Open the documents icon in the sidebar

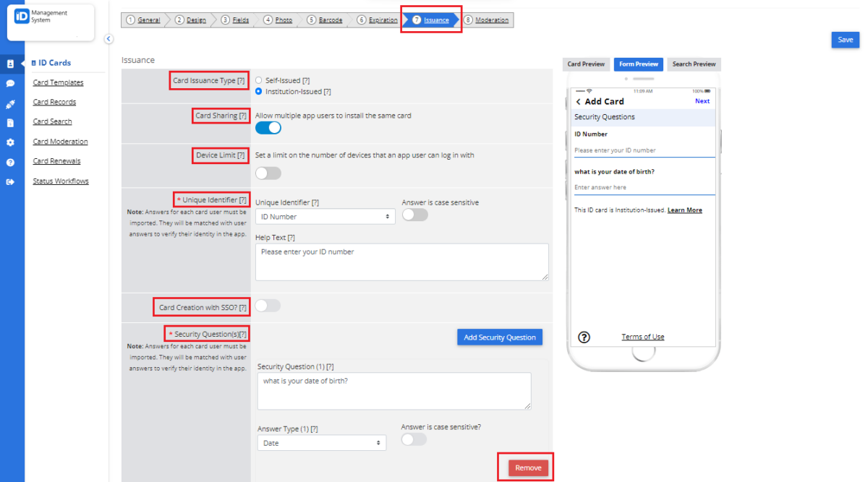(x=9, y=123)
